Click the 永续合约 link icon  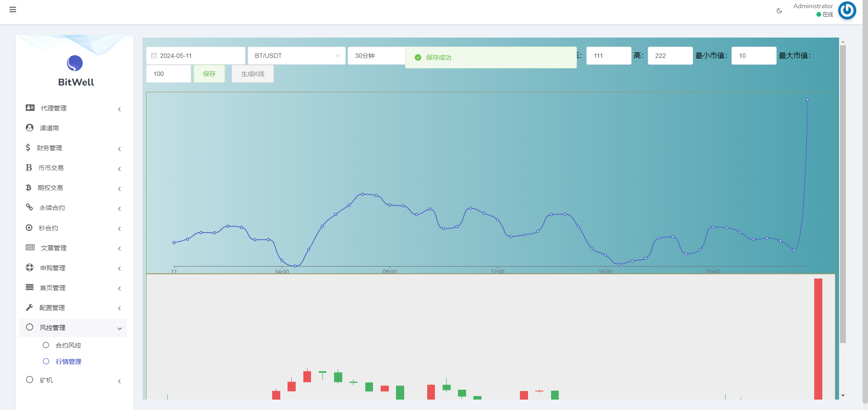(x=29, y=207)
